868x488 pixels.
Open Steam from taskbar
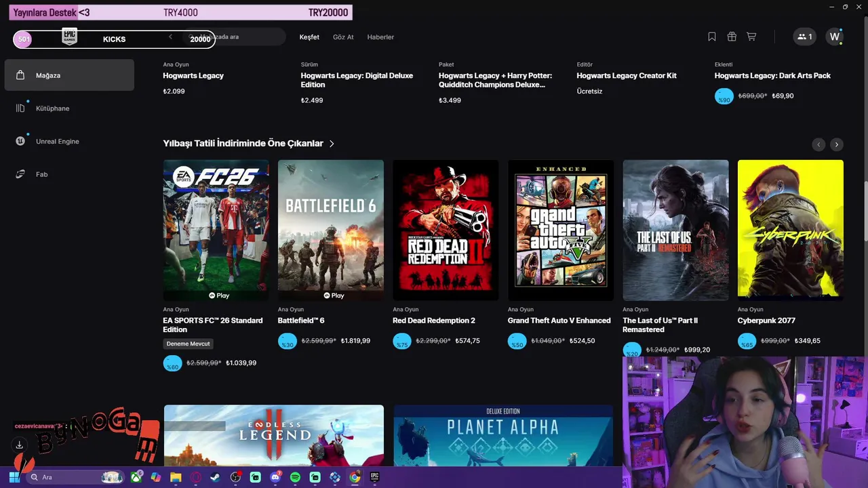click(x=216, y=477)
